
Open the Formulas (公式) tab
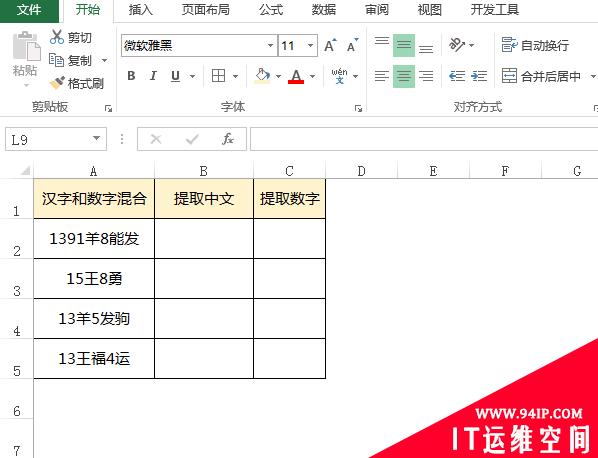271,10
